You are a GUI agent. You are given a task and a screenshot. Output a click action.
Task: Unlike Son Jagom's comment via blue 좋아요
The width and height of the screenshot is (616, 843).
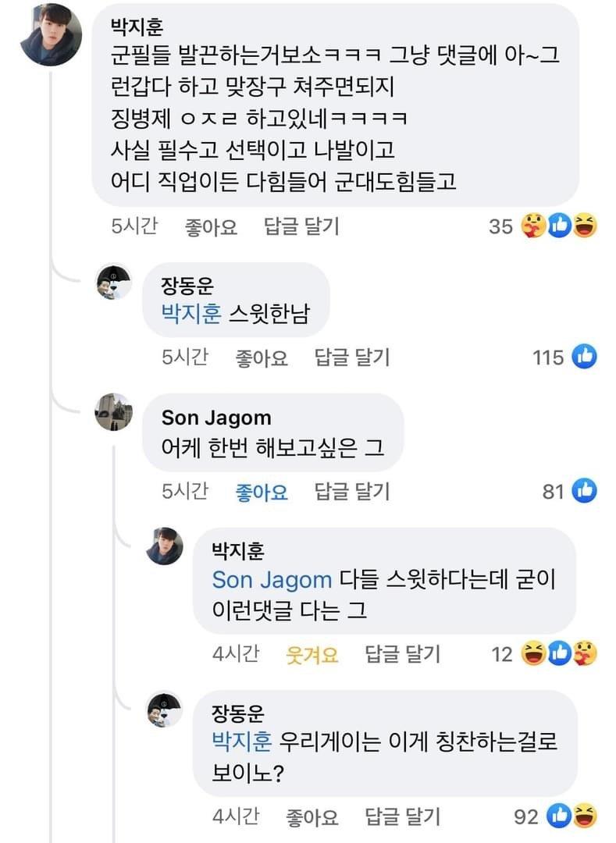tap(262, 492)
